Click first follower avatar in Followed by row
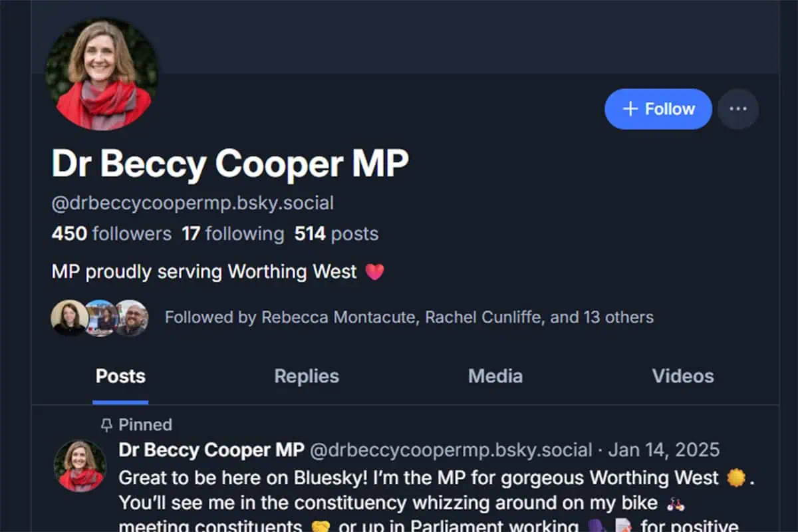This screenshot has width=798, height=532. [69, 317]
